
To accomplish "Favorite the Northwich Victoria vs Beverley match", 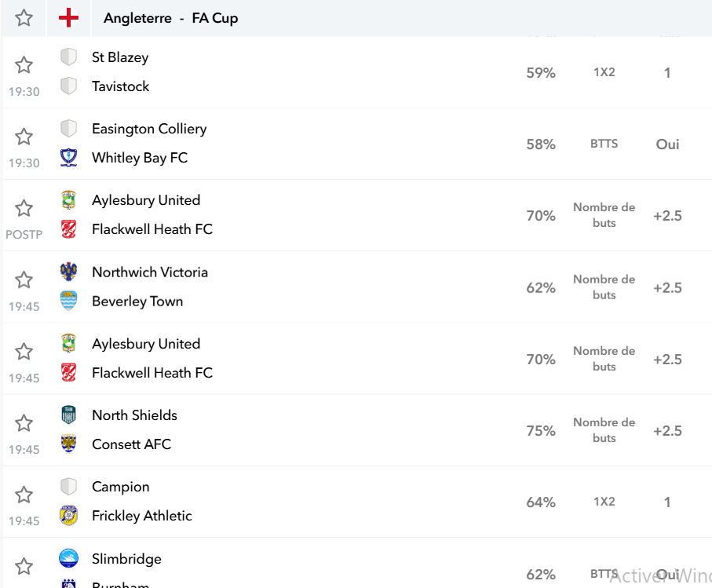I will [24, 279].
